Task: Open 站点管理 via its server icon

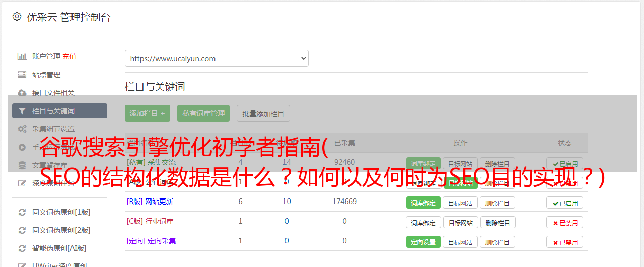Action: (x=22, y=75)
